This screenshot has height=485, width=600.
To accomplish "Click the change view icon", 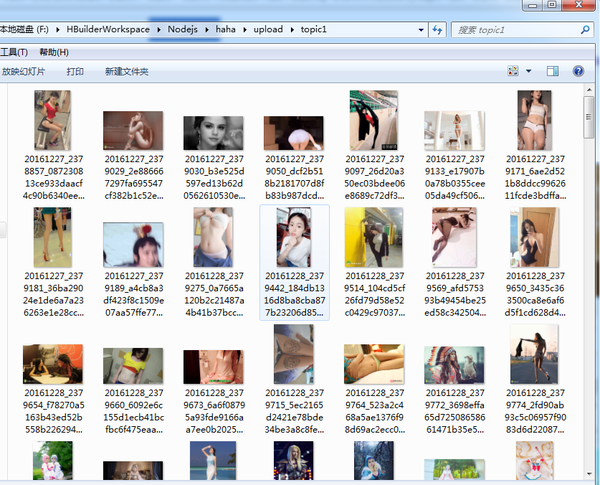I will (x=513, y=71).
